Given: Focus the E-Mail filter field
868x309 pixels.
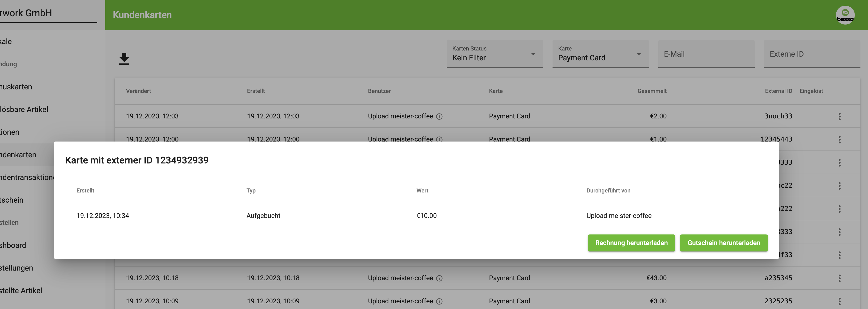Looking at the screenshot, I should (706, 54).
